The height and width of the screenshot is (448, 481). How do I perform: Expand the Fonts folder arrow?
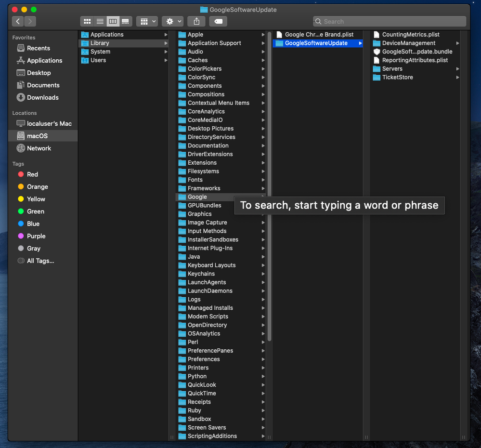[263, 180]
